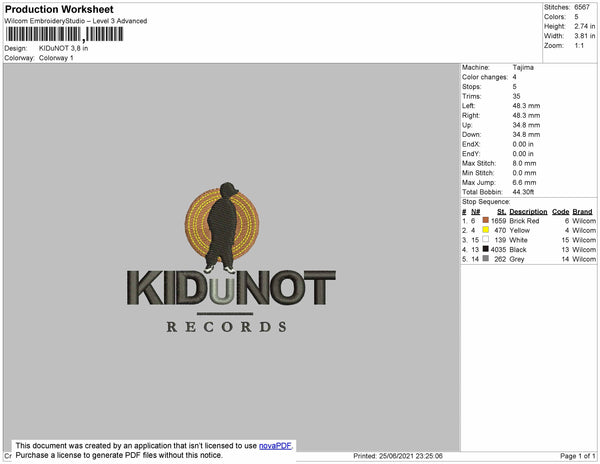Click the Printed date 25/06/2021 text
Viewport: 600px width, 464px height.
[x=398, y=456]
